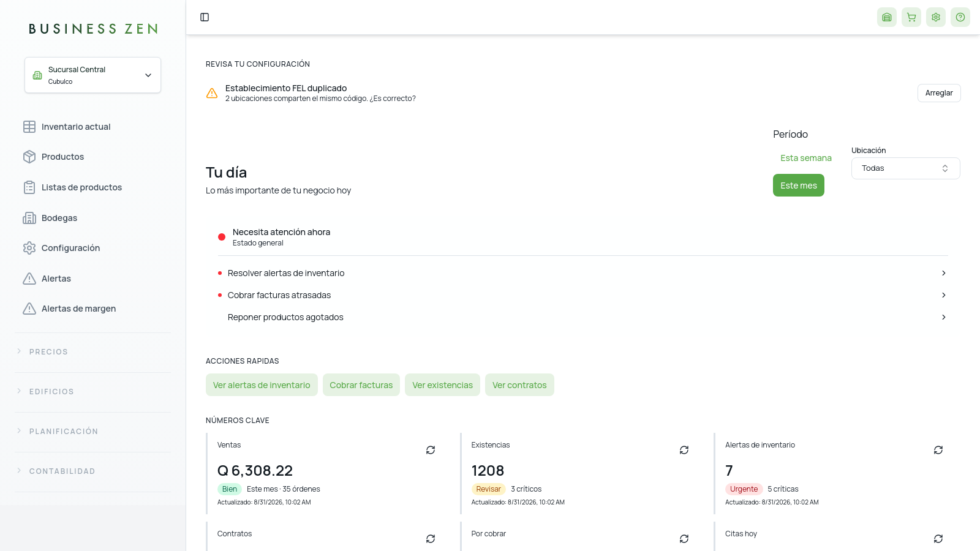Screen dimensions: 980x551
Task: Refresh the Existencias card
Action: coord(684,450)
